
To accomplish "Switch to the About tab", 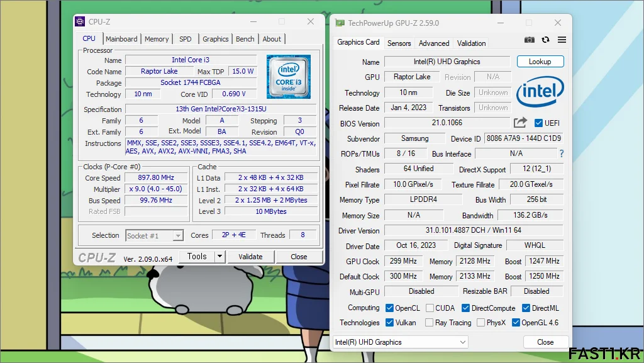I will [x=272, y=39].
